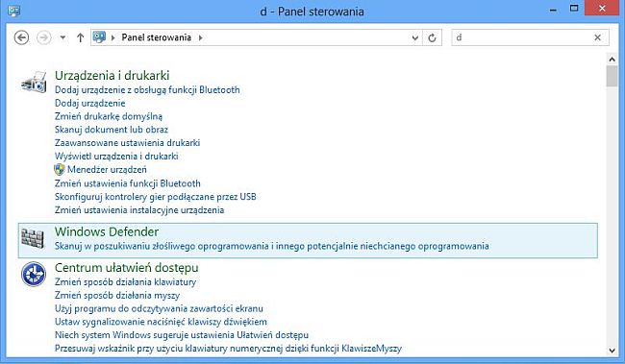Click Zmień sposób działania klawiatury
Screen dimensions: 625x364
point(125,282)
